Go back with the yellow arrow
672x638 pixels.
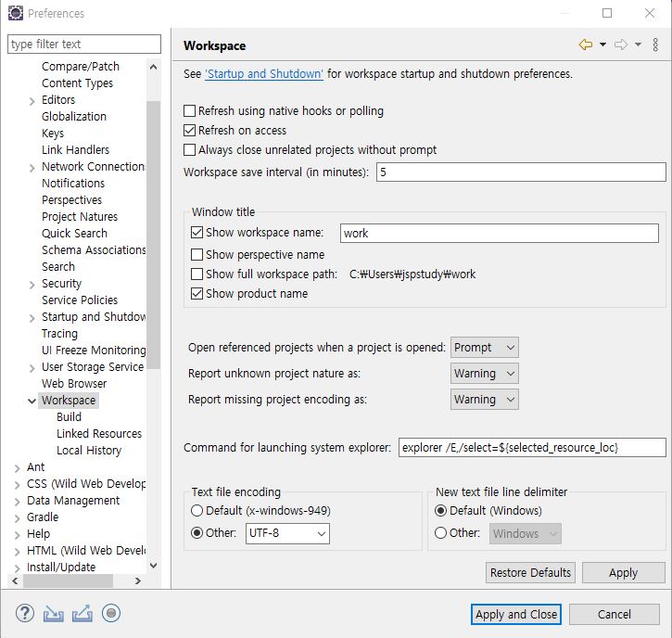point(586,45)
